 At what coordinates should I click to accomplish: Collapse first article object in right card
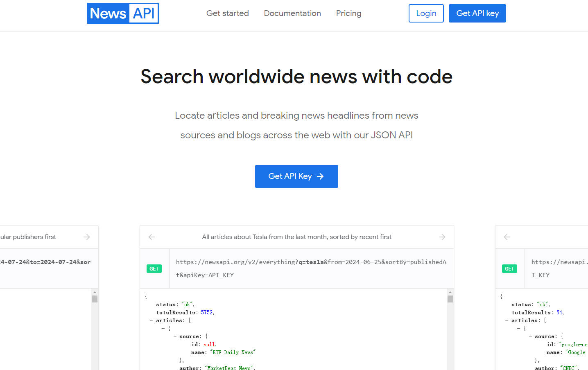[x=518, y=328]
